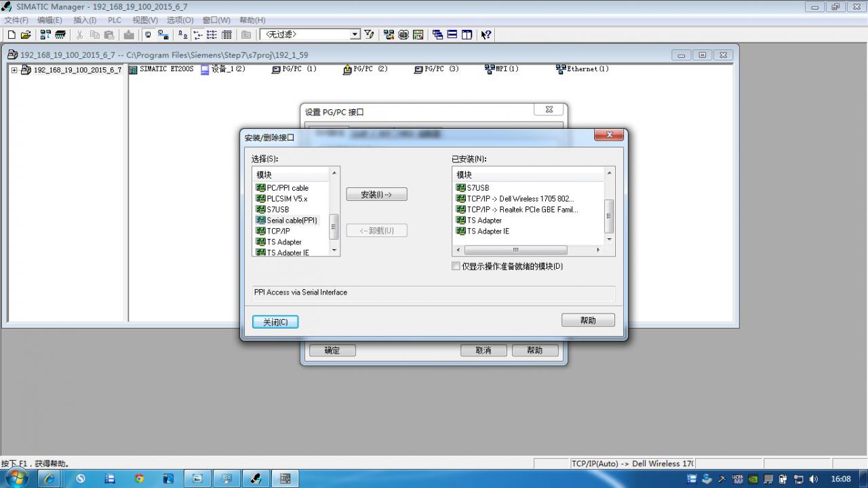Open the 窗口(W) menu
The height and width of the screenshot is (488, 868).
pos(216,20)
